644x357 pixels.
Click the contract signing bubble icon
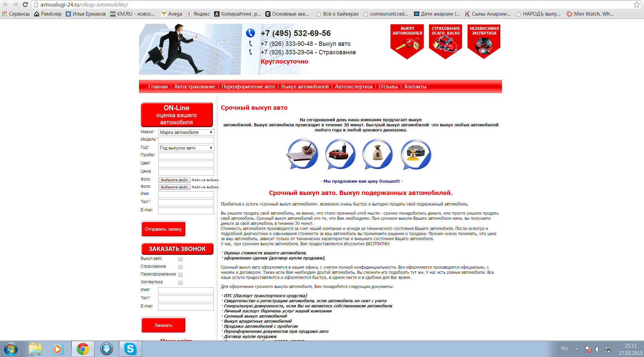pos(302,154)
